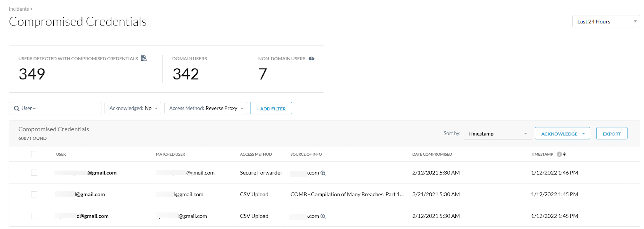Screen dimensions: 644x229
Task: Click user cell ending in d@gmail.com
Action: [x=82, y=216]
